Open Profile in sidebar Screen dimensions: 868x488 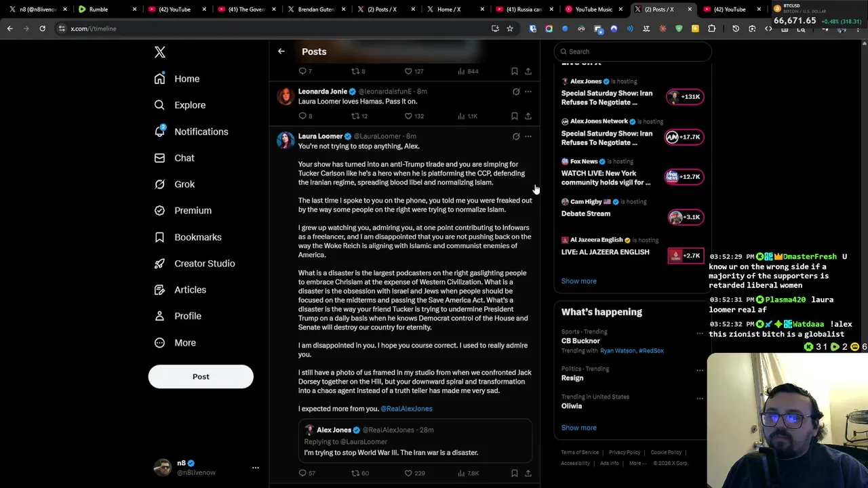coord(178,316)
